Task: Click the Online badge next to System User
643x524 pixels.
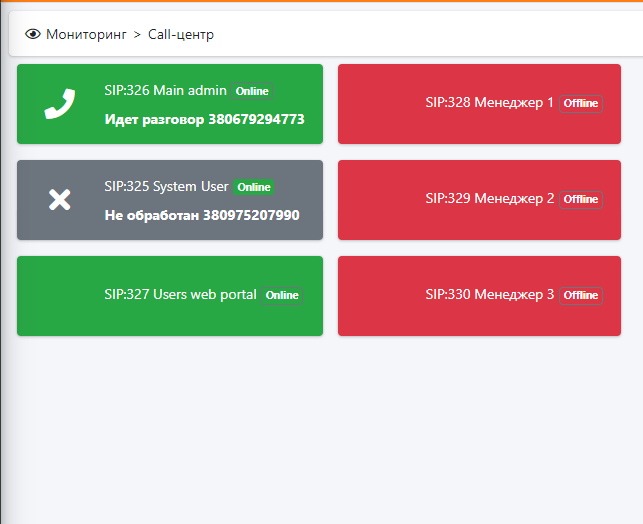Action: [x=254, y=187]
